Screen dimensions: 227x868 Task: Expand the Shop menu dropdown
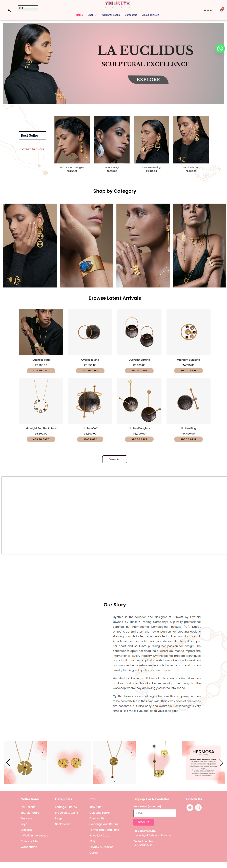tap(92, 15)
